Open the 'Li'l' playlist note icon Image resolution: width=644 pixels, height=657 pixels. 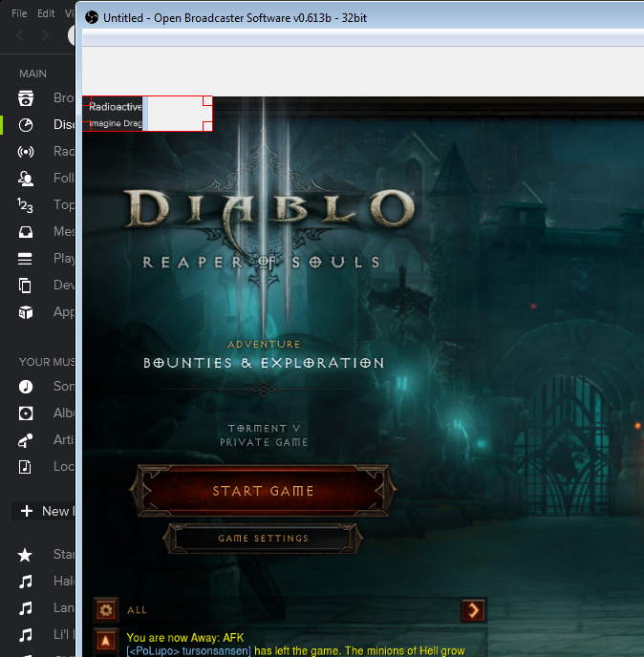[x=26, y=635]
